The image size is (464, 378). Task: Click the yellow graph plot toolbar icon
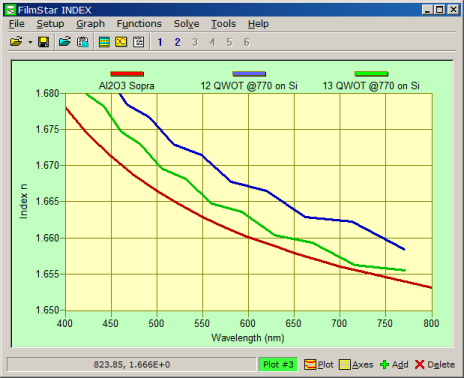point(121,42)
